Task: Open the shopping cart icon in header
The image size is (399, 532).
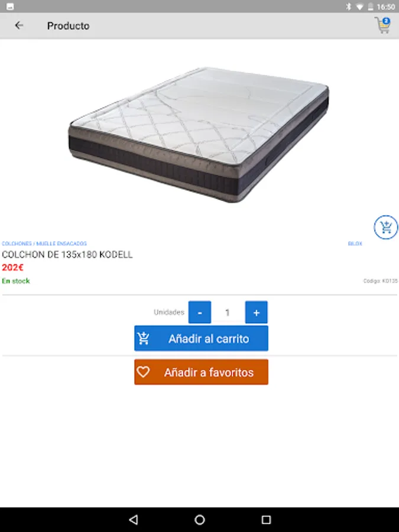Action: tap(382, 25)
